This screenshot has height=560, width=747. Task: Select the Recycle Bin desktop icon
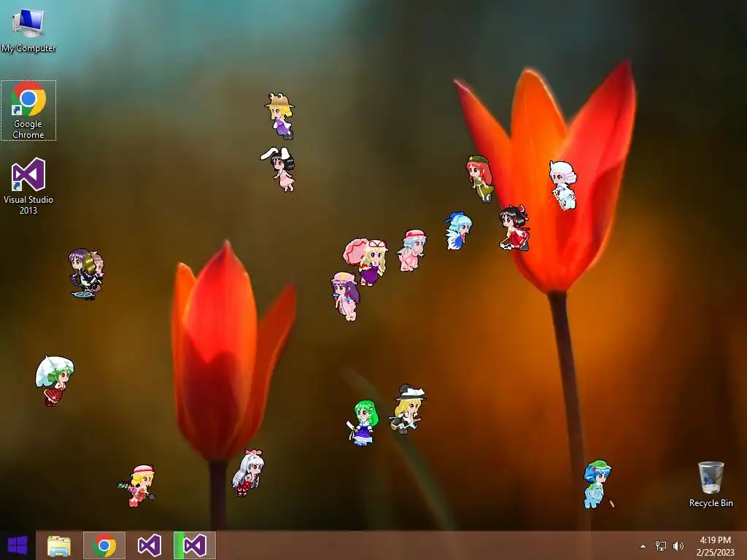(711, 484)
